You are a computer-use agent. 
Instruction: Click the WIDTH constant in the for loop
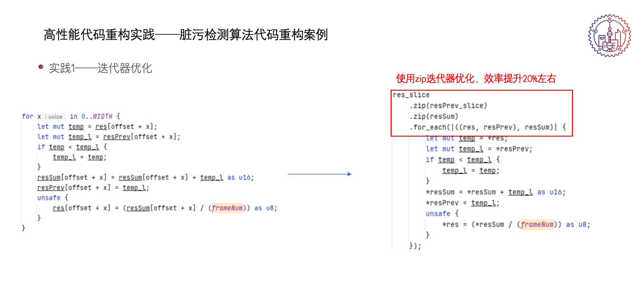tap(102, 116)
